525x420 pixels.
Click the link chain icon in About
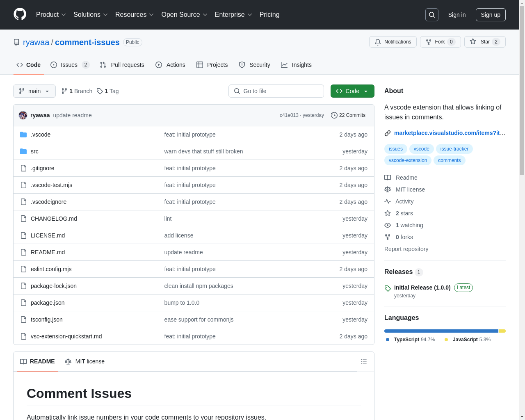tap(388, 133)
